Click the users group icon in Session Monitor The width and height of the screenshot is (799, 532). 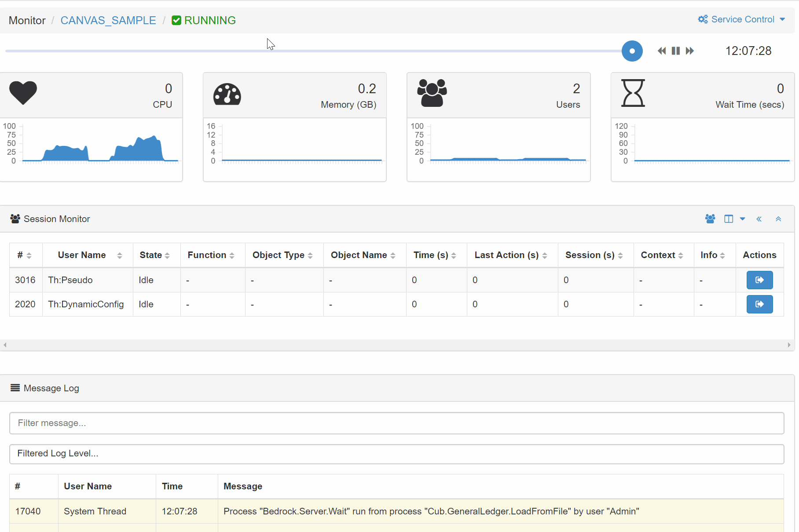click(710, 219)
